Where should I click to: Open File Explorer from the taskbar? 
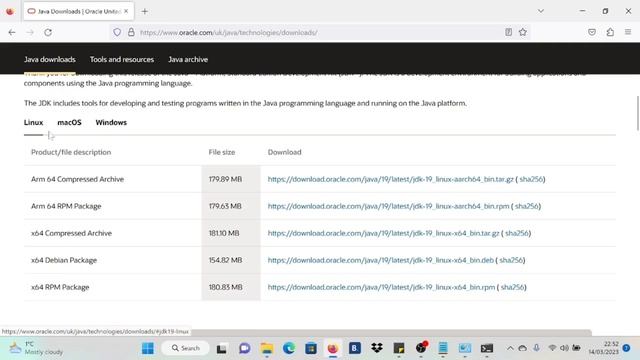(x=267, y=348)
